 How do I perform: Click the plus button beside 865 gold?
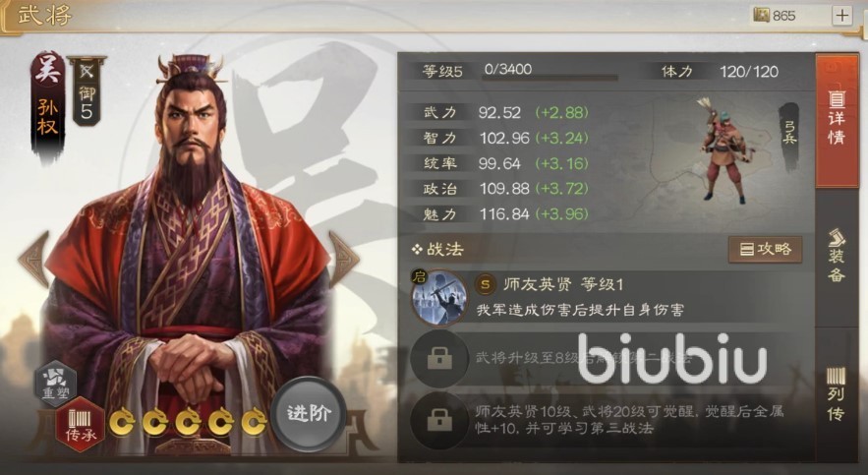pyautogui.click(x=842, y=16)
